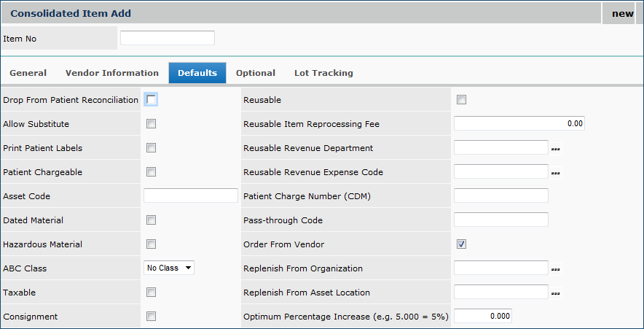Mark the item as Taxable

pos(152,293)
